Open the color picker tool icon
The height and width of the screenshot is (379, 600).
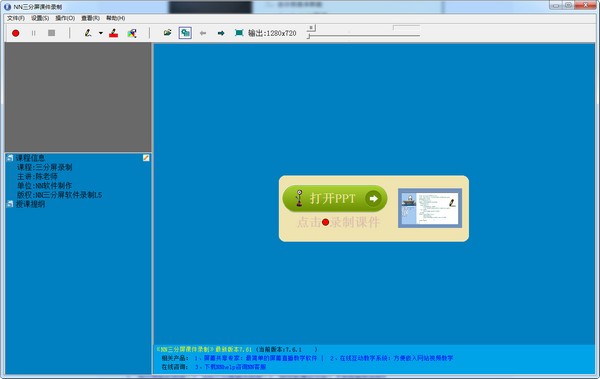tap(132, 33)
